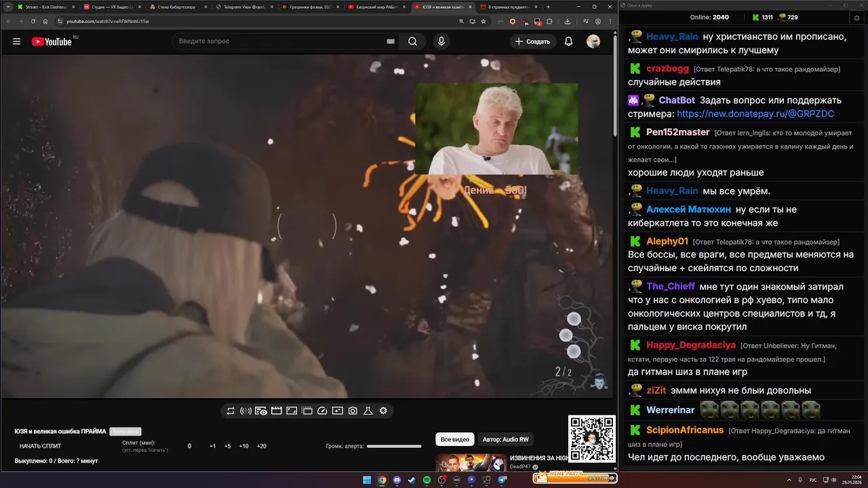Click the crazbogg username in chat
The height and width of the screenshot is (488, 868).
(x=667, y=68)
